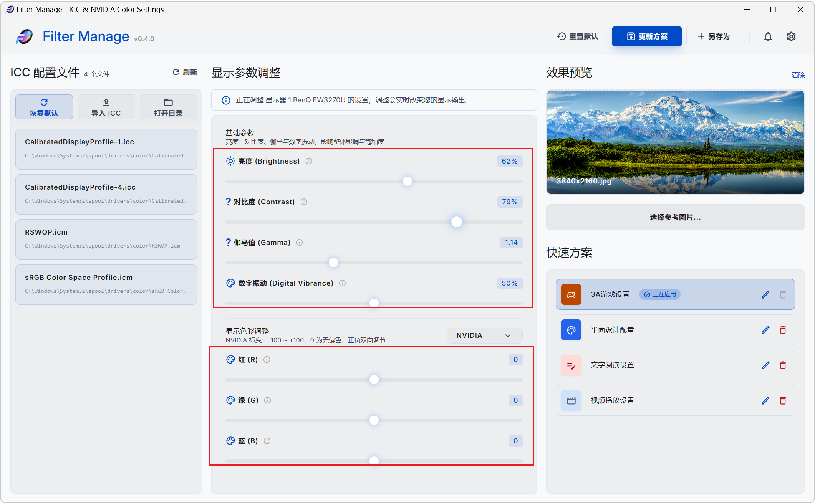Click the trash icon for 3A游戏设置
The width and height of the screenshot is (815, 504).
coord(783,294)
